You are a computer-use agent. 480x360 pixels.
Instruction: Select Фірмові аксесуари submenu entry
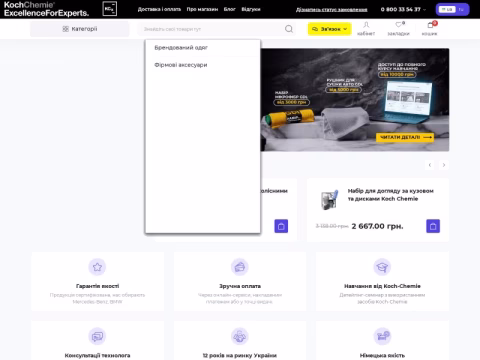point(181,65)
